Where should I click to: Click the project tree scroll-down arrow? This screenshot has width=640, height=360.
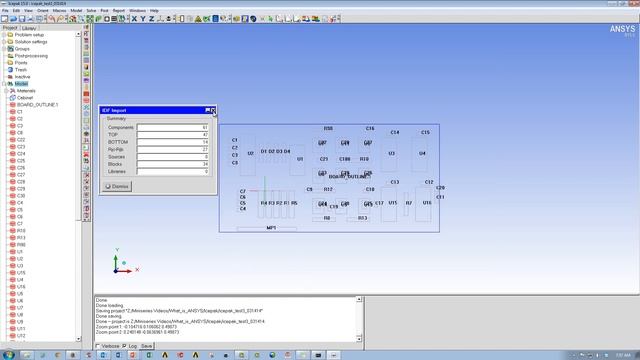78,339
